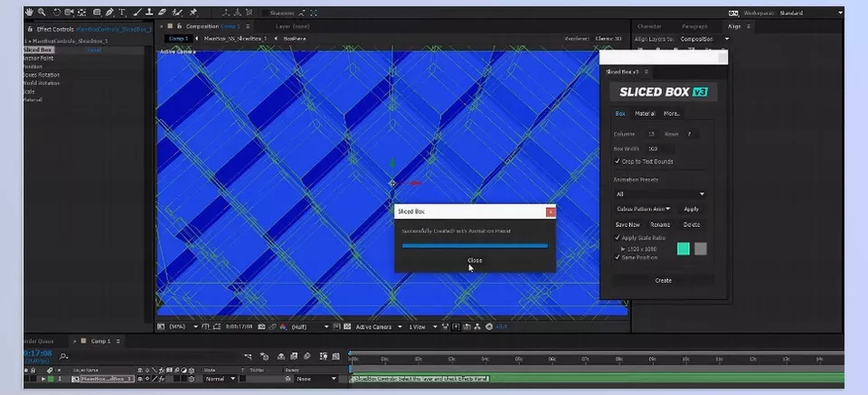Take a viewer snapshot with camera icon
868x395 pixels.
[261, 327]
